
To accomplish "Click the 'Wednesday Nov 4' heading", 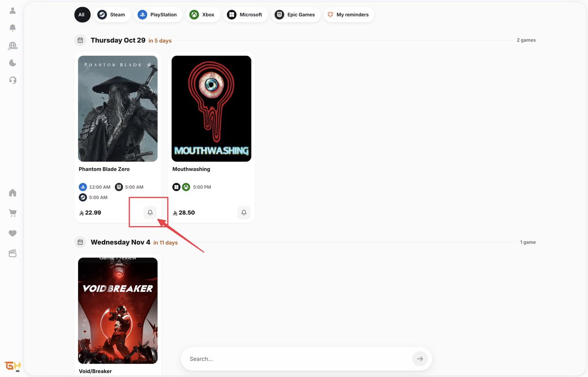I will pyautogui.click(x=120, y=242).
